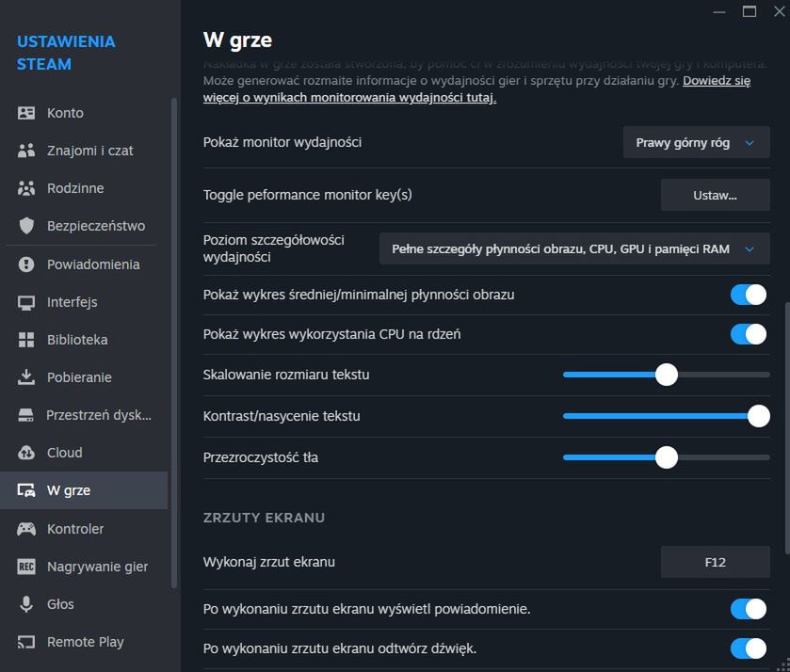Click the shield icon for Bezpieczeństwo
Screen dimensions: 790x672
(x=28, y=226)
